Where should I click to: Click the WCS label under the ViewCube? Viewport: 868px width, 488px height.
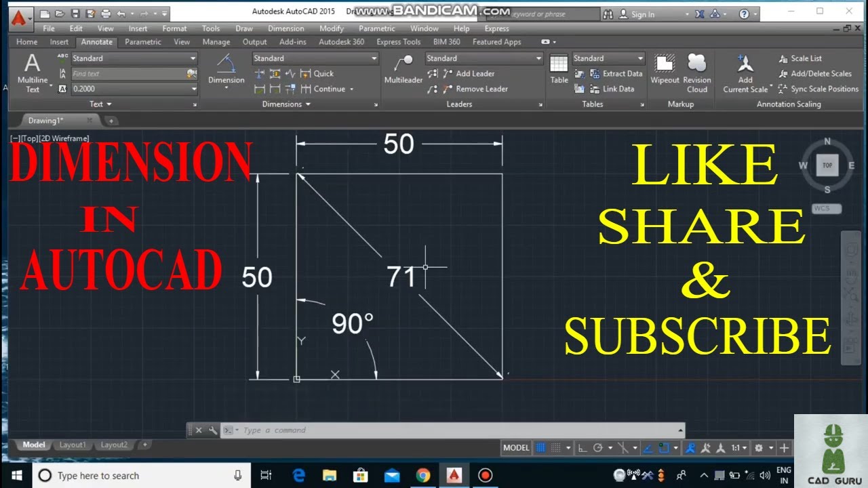[x=826, y=209]
